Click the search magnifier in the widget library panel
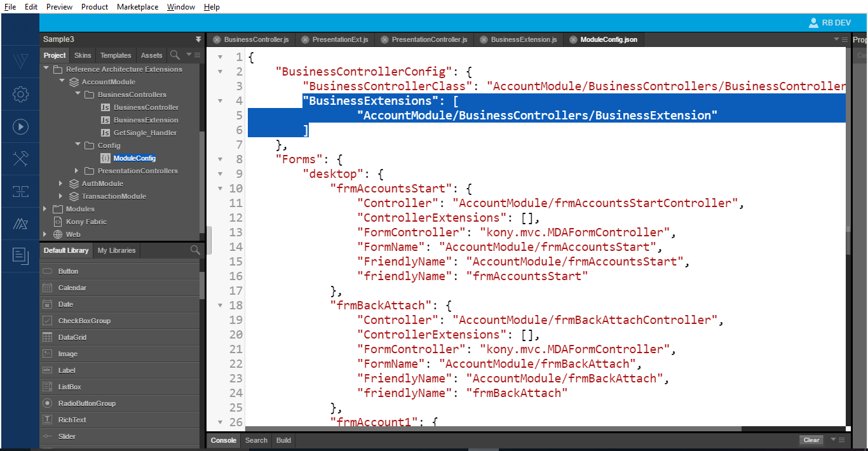 pos(195,250)
